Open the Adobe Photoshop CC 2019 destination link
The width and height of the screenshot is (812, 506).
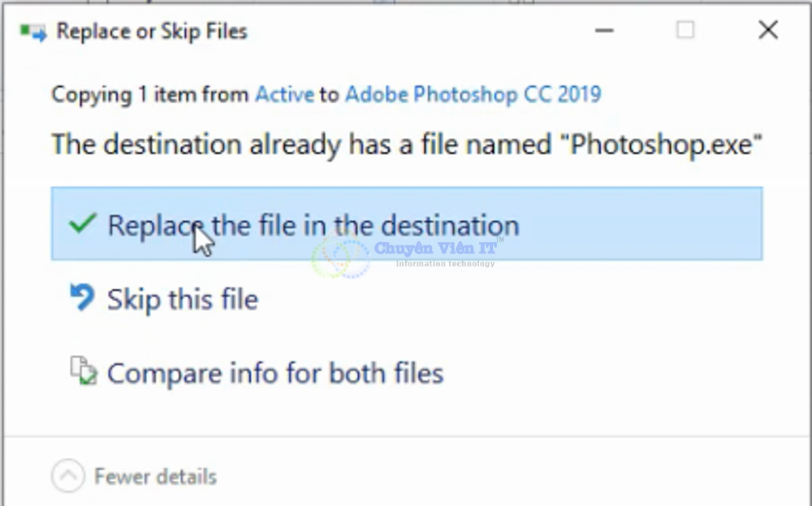pyautogui.click(x=473, y=94)
